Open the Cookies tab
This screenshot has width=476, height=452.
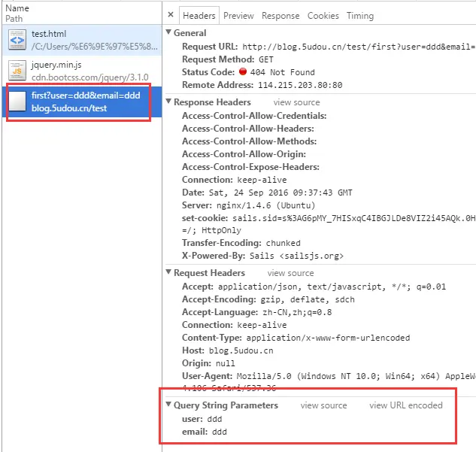click(x=323, y=16)
